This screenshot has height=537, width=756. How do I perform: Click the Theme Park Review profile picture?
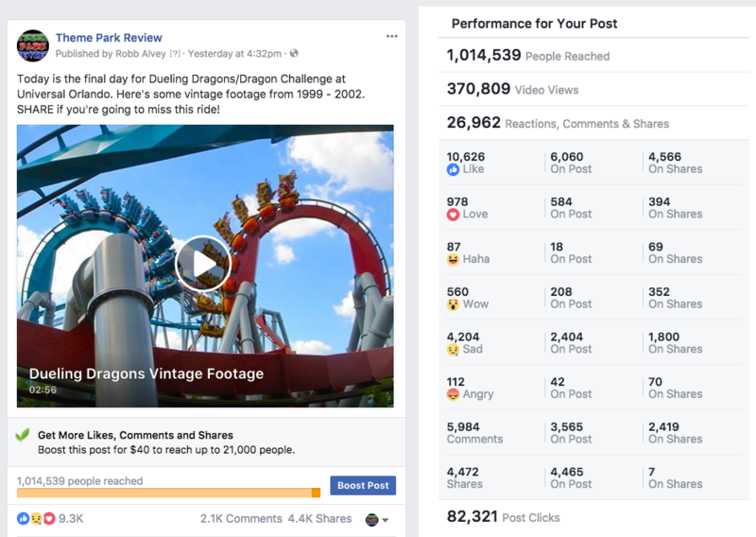click(34, 45)
